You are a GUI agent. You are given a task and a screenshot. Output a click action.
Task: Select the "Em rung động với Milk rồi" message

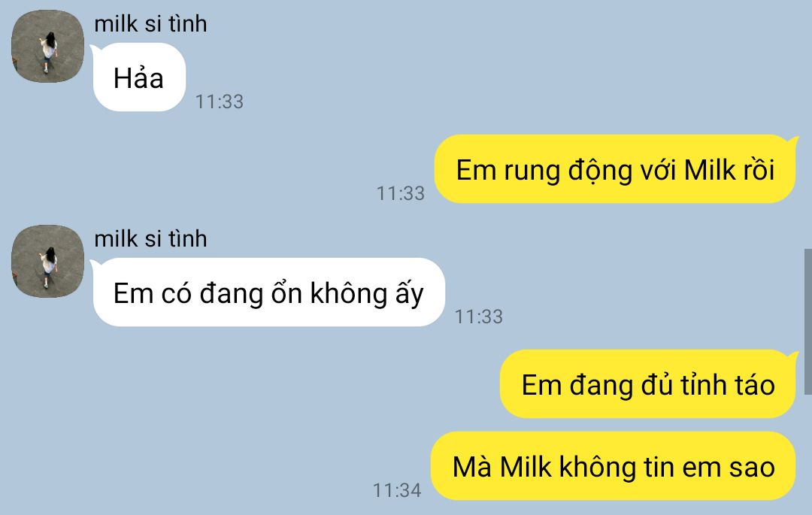pos(615,169)
